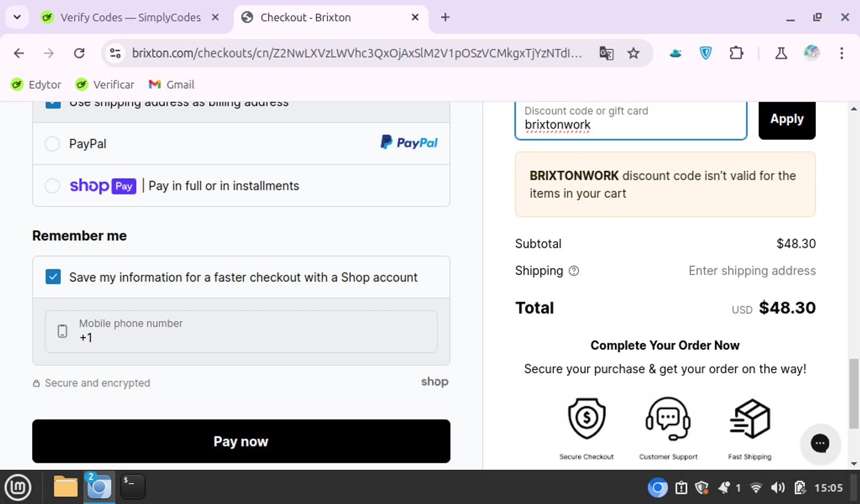Click the browser forward arrow
860x504 pixels.
tap(49, 53)
